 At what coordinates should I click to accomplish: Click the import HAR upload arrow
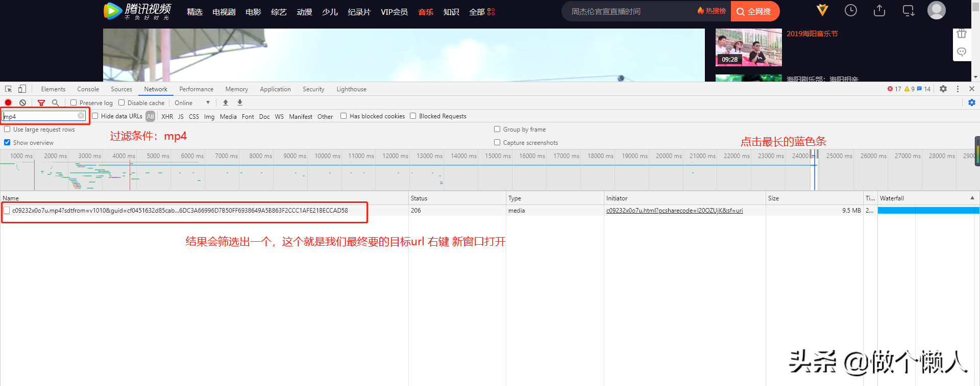226,102
